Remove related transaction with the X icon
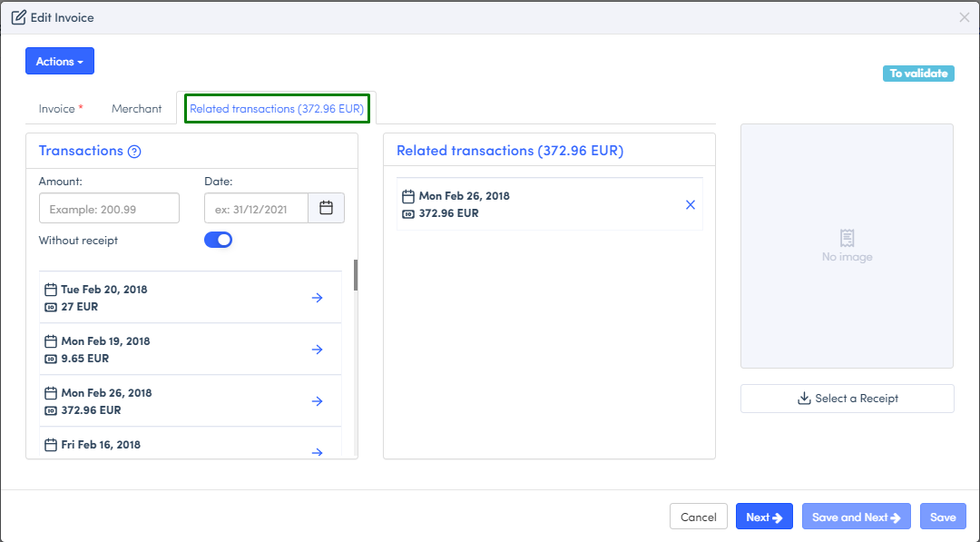The width and height of the screenshot is (980, 542). 690,205
